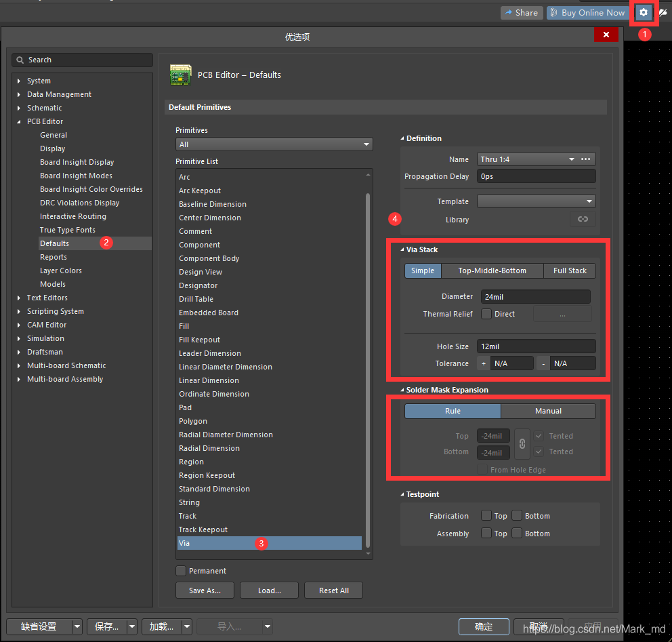This screenshot has width=672, height=642.
Task: Toggle the solder mask link-lock icon
Action: click(522, 444)
